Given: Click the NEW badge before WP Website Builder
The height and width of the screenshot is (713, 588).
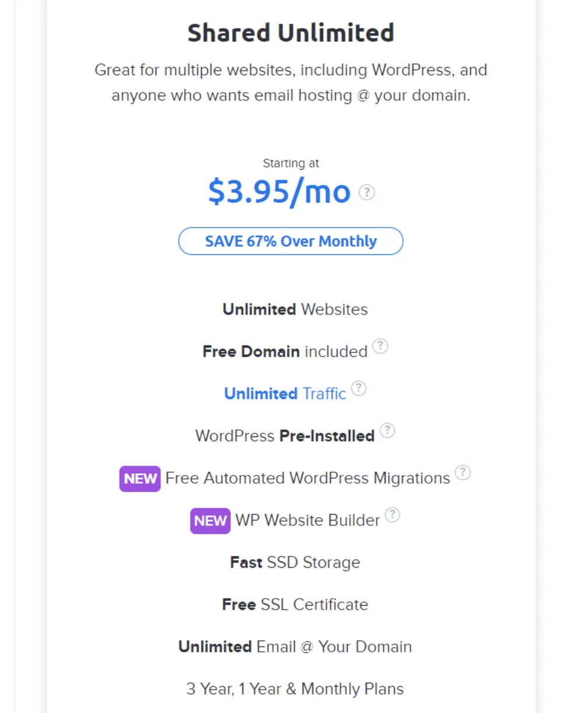Looking at the screenshot, I should pos(210,520).
